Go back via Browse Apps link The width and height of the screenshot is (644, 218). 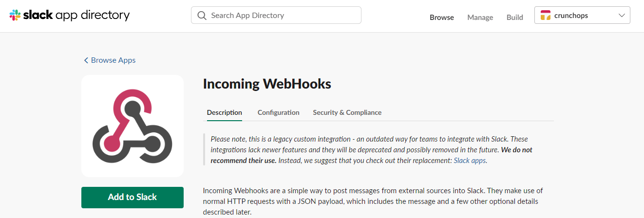113,60
